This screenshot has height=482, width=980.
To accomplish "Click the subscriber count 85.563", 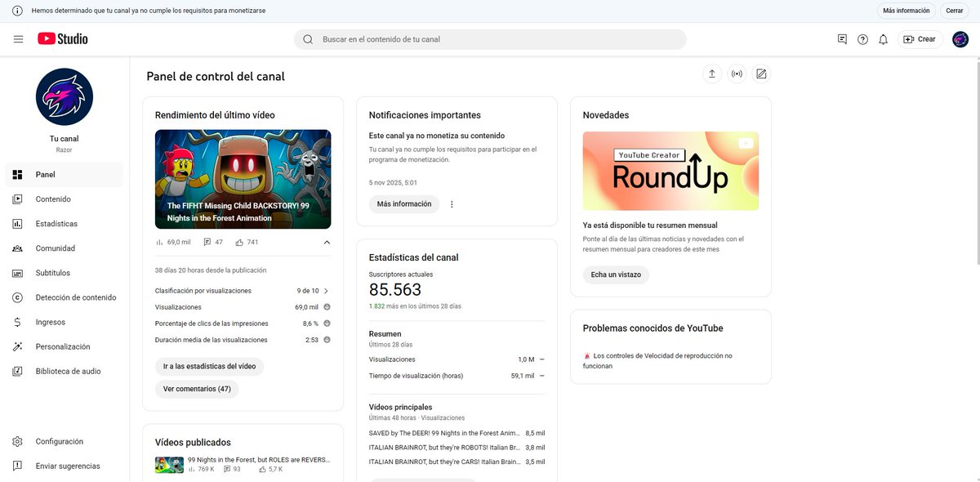I will pos(395,290).
